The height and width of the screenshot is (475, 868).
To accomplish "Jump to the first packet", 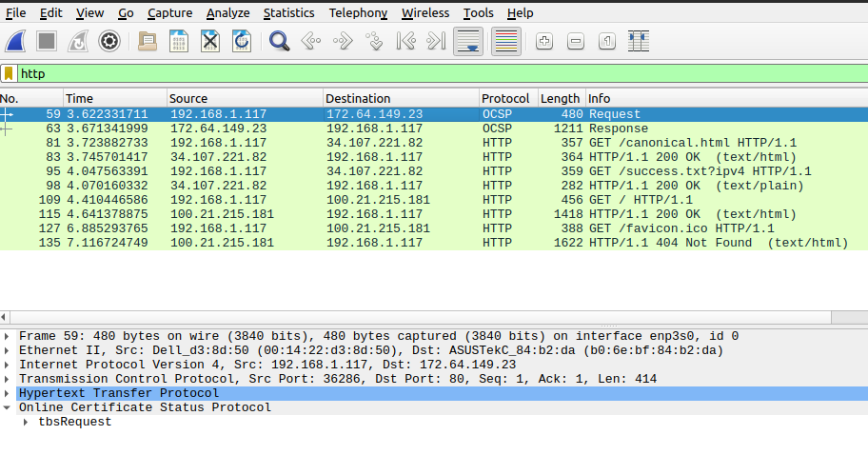I will click(x=405, y=41).
